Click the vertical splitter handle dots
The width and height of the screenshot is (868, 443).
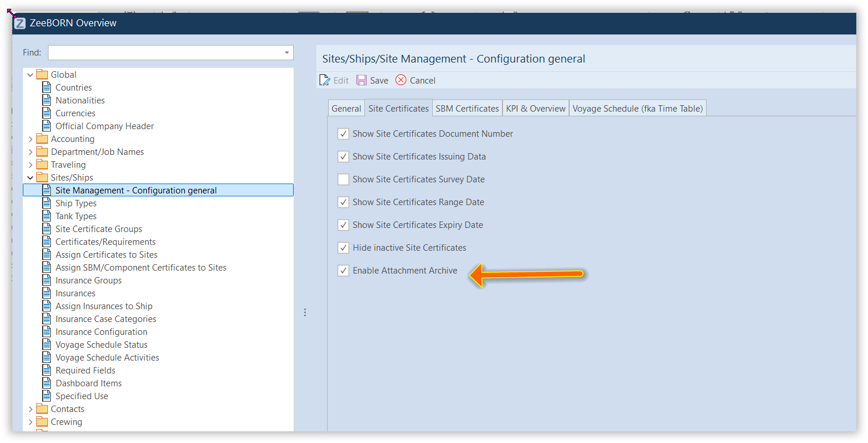point(305,313)
